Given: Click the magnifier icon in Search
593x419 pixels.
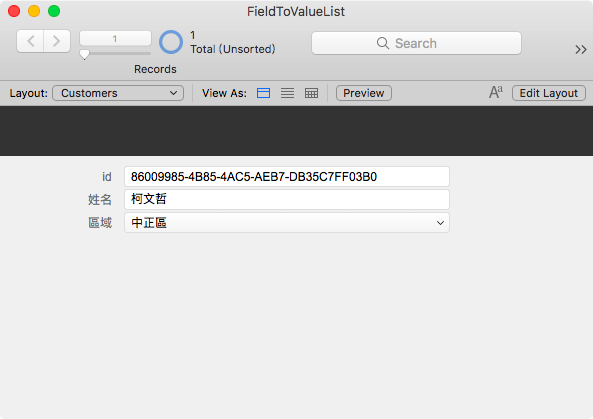Looking at the screenshot, I should pos(383,43).
